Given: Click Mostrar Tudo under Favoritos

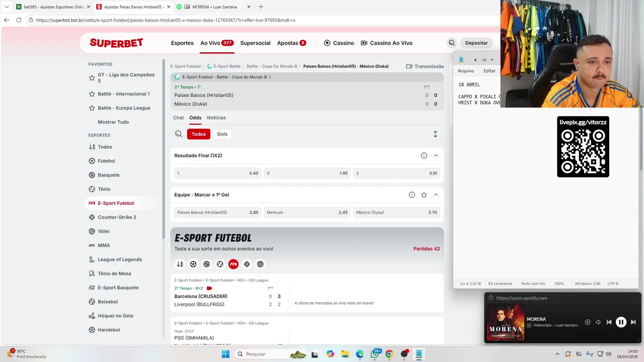Looking at the screenshot, I should click(x=113, y=122).
